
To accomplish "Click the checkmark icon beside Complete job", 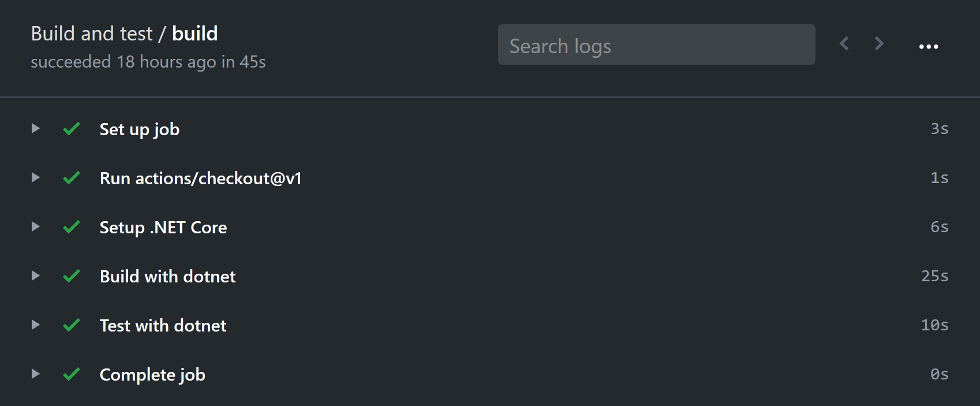I will (x=72, y=374).
